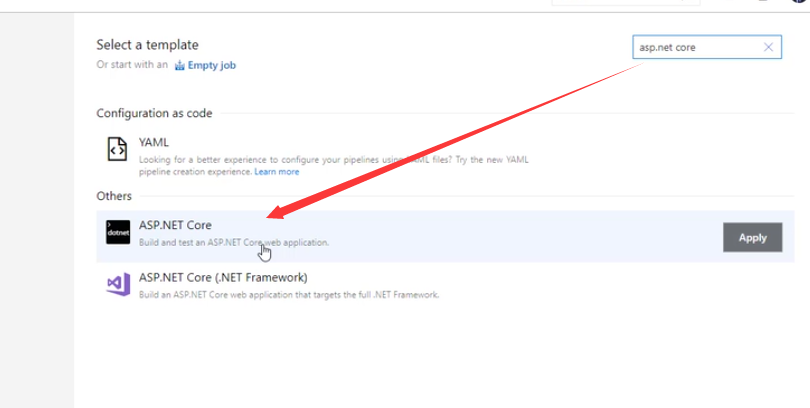Clear the template search box
810x408 pixels.
768,48
